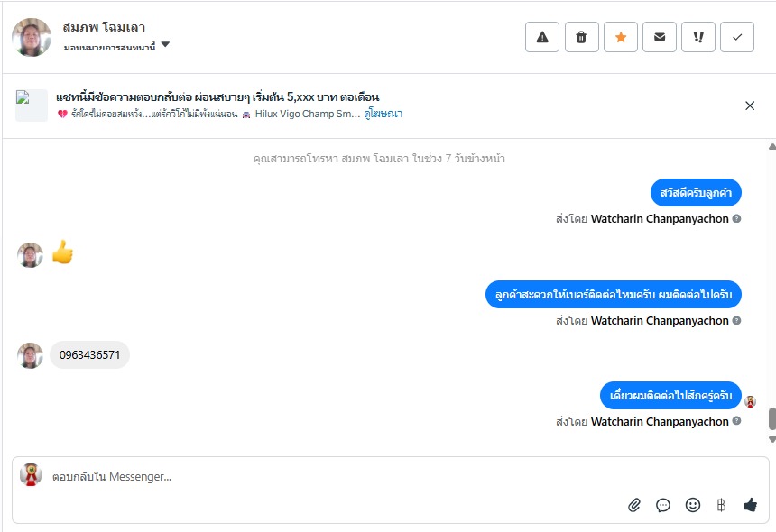Open the emoji picker smiley icon
The image size is (776, 532).
[693, 505]
